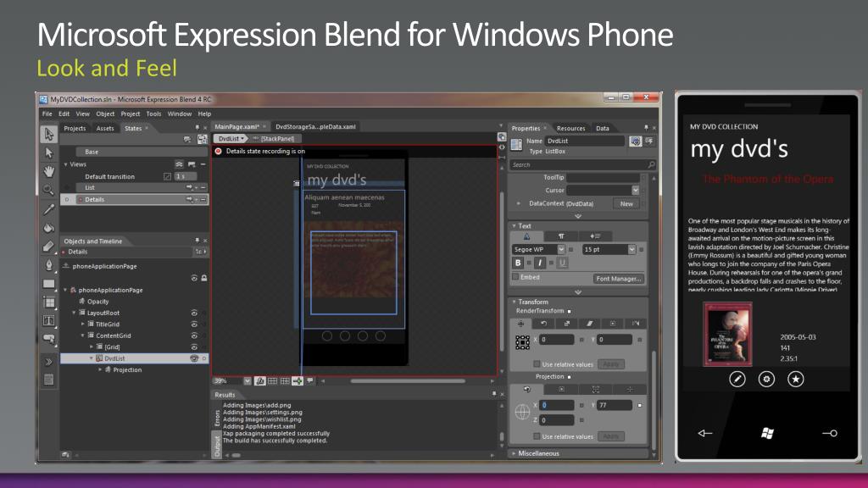Click New next to DataContext
The image size is (868, 488).
(626, 203)
